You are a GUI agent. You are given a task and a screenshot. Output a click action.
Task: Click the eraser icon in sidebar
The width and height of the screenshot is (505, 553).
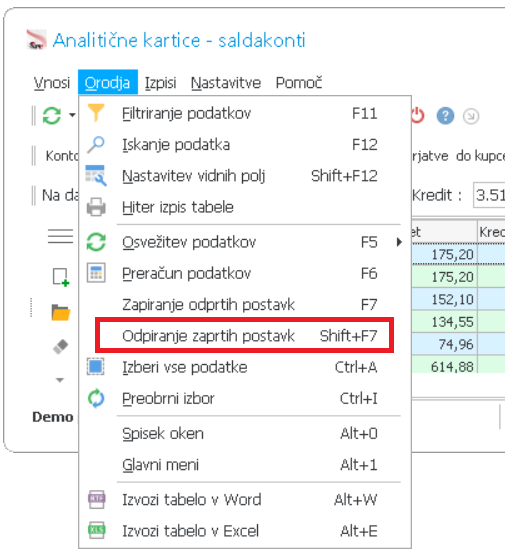[60, 346]
